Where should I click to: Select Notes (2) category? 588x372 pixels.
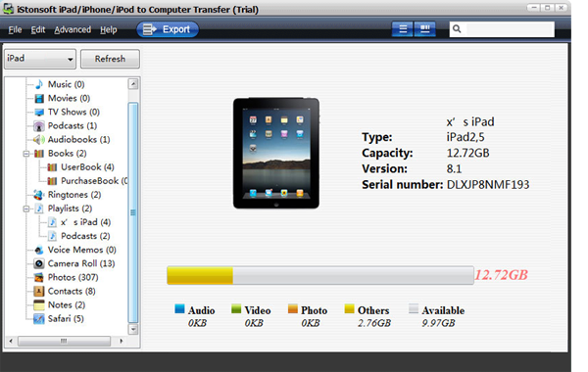[67, 305]
